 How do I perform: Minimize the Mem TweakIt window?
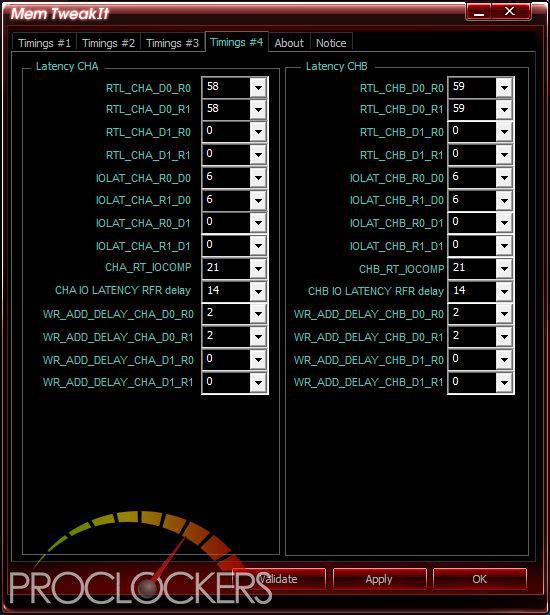tap(479, 12)
